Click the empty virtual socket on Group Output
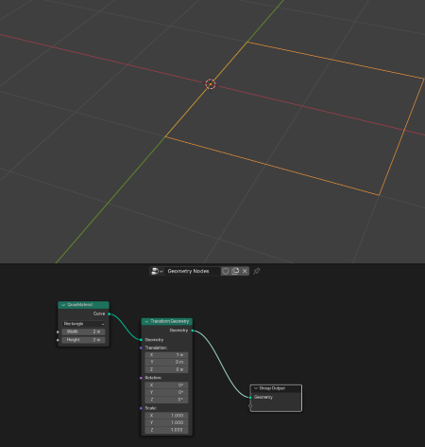 coord(250,405)
